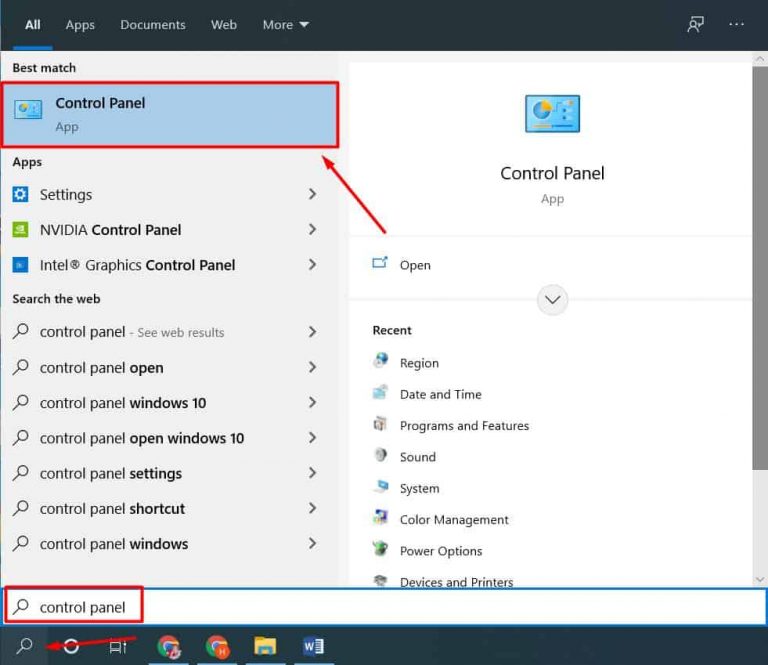Image resolution: width=768 pixels, height=665 pixels.
Task: Open recent item System
Action: 419,488
